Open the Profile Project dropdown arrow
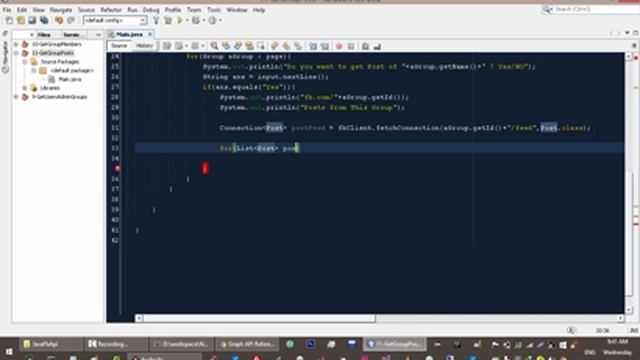The height and width of the screenshot is (360, 640). pos(220,20)
